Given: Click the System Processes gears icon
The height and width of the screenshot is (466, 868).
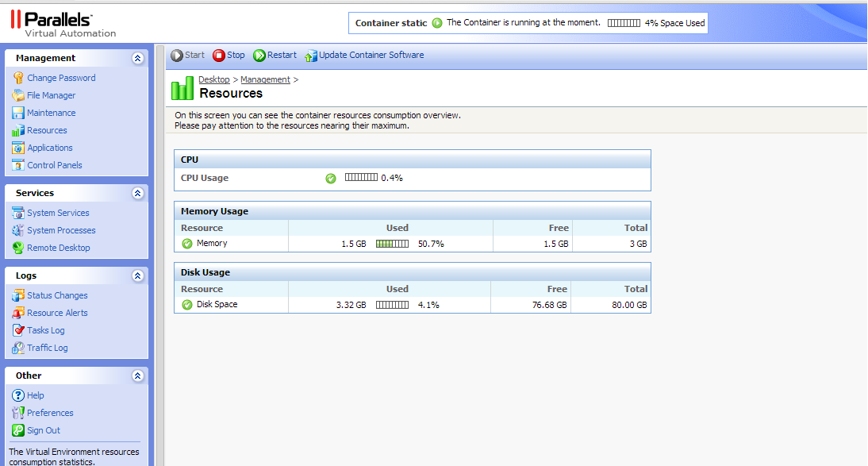Looking at the screenshot, I should tap(18, 230).
